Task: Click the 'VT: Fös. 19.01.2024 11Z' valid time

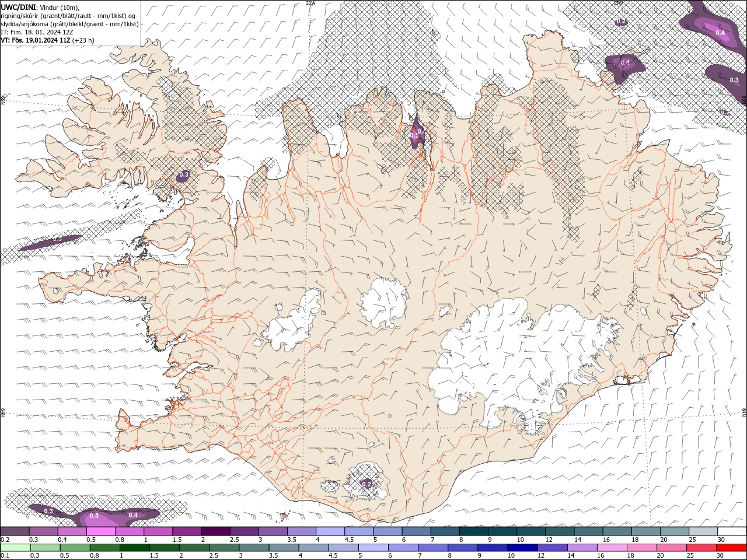Action: (x=36, y=40)
